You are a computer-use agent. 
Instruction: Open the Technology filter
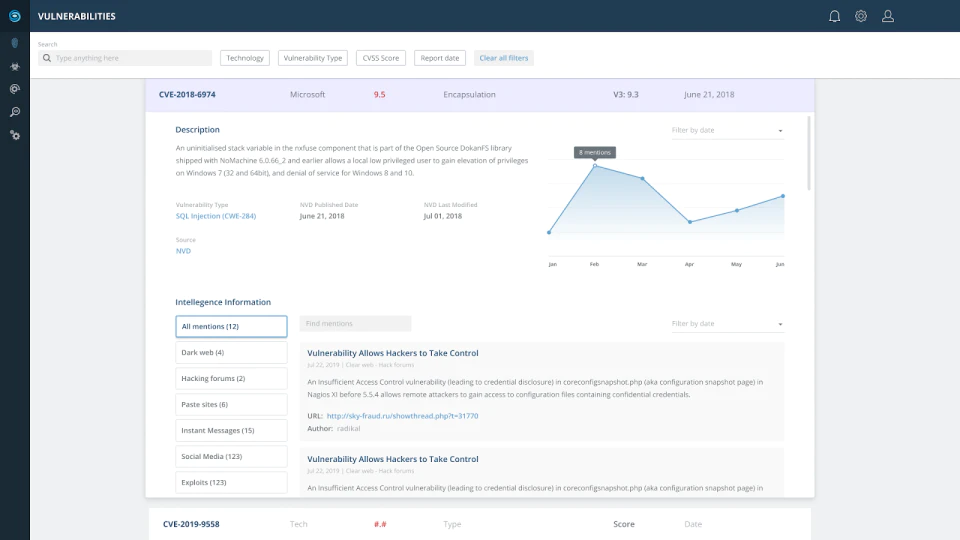[x=245, y=58]
